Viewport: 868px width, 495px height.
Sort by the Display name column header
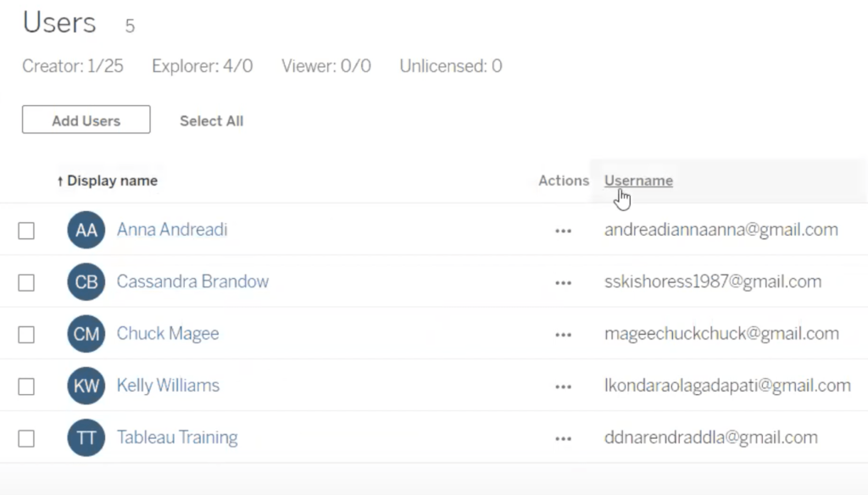tap(112, 181)
